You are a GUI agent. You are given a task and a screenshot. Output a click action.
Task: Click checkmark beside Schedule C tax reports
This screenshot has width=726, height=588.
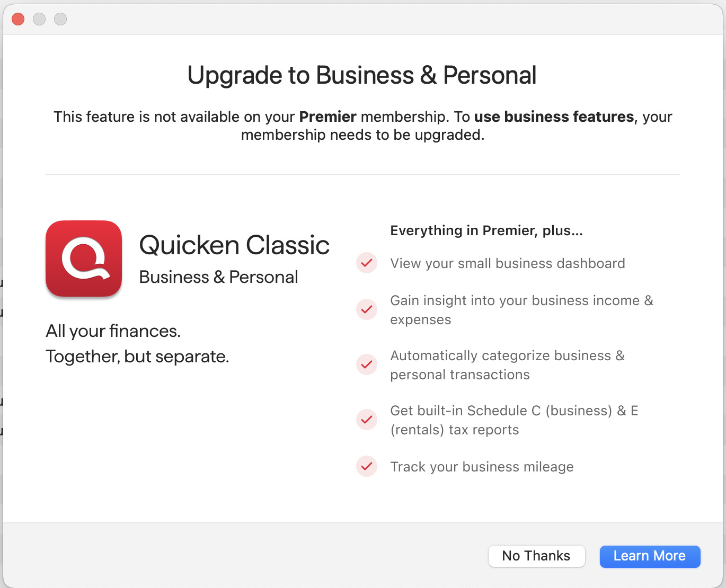[x=367, y=420]
